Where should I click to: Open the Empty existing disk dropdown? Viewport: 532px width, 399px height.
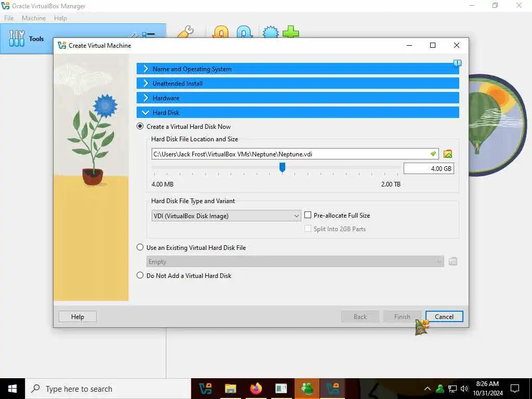(x=295, y=262)
